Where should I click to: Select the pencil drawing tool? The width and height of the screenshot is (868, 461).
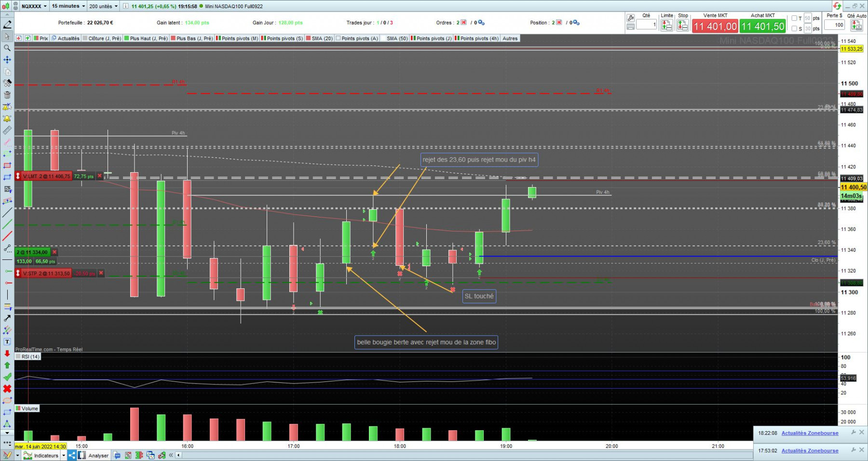[7, 25]
